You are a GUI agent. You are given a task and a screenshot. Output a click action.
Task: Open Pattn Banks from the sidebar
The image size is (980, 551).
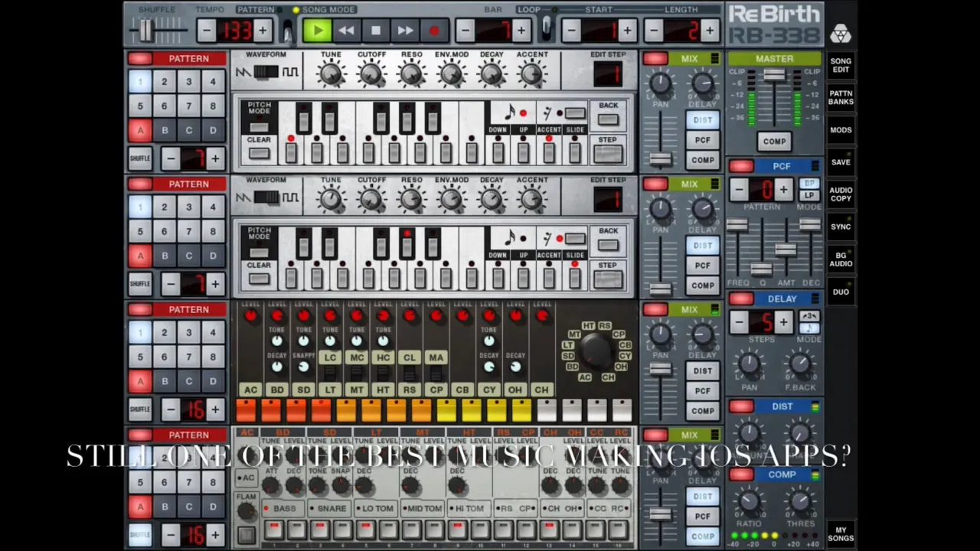click(x=841, y=98)
